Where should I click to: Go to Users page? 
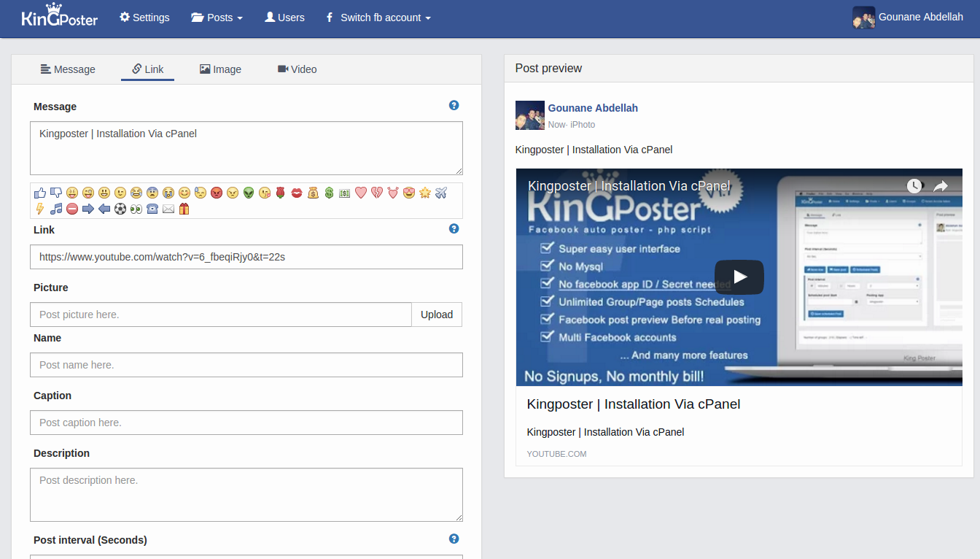[284, 18]
